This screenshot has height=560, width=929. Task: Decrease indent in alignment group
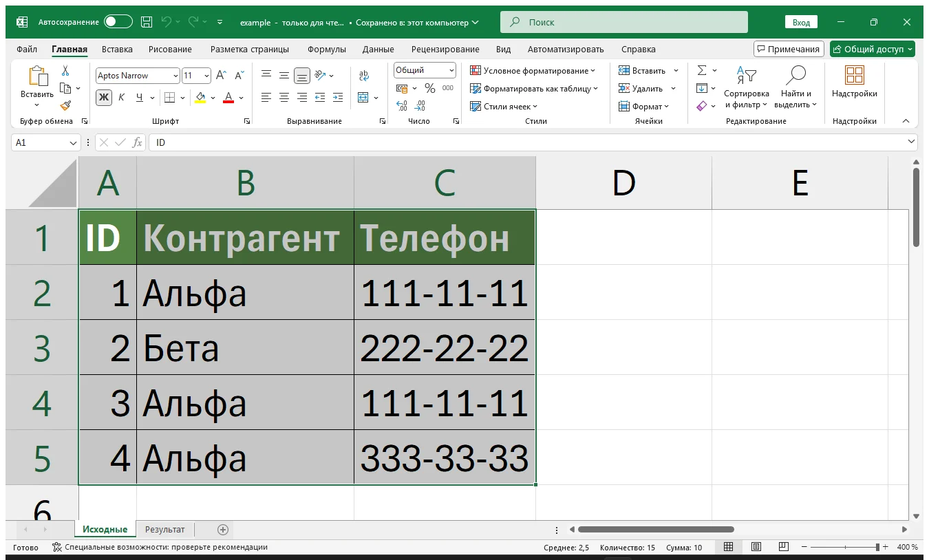point(319,98)
